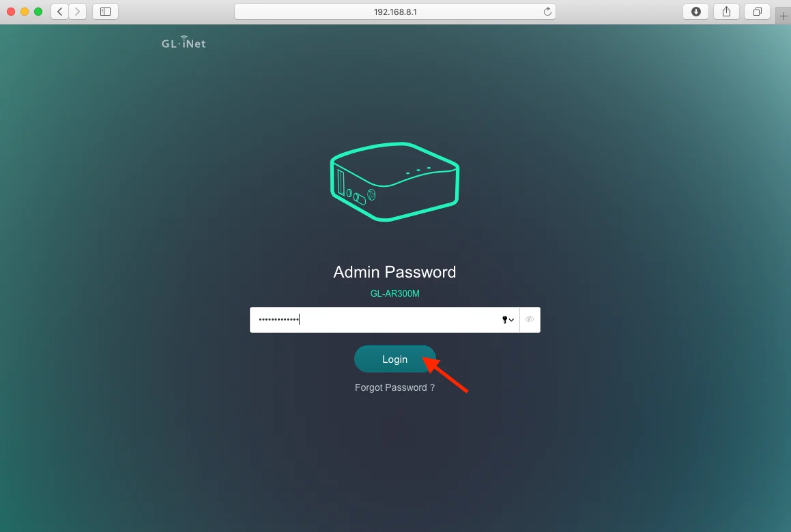Click the router illustration
Image resolution: width=791 pixels, height=532 pixels.
coord(394,182)
